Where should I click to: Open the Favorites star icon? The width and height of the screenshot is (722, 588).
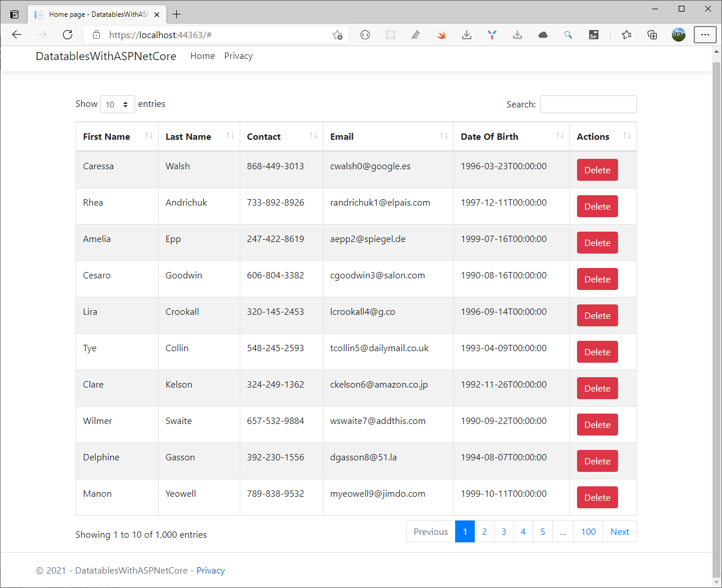click(x=627, y=35)
